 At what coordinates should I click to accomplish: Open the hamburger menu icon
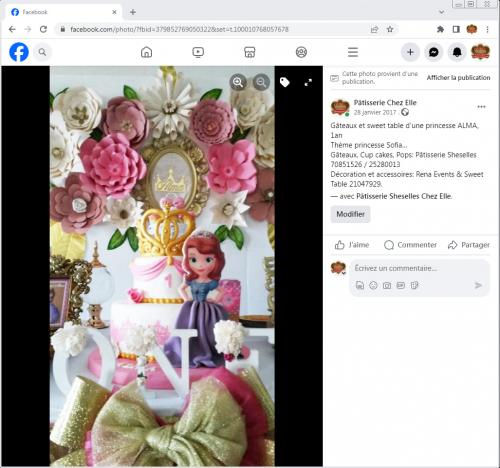point(353,52)
